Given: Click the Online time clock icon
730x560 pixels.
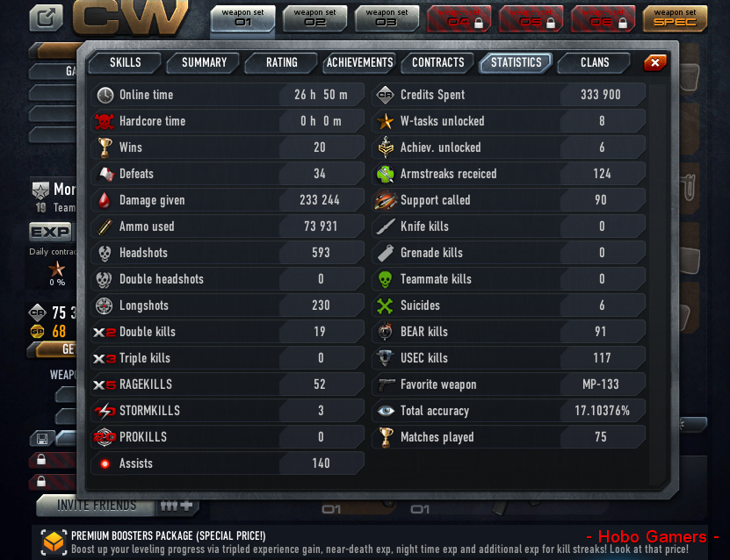Looking at the screenshot, I should [105, 95].
